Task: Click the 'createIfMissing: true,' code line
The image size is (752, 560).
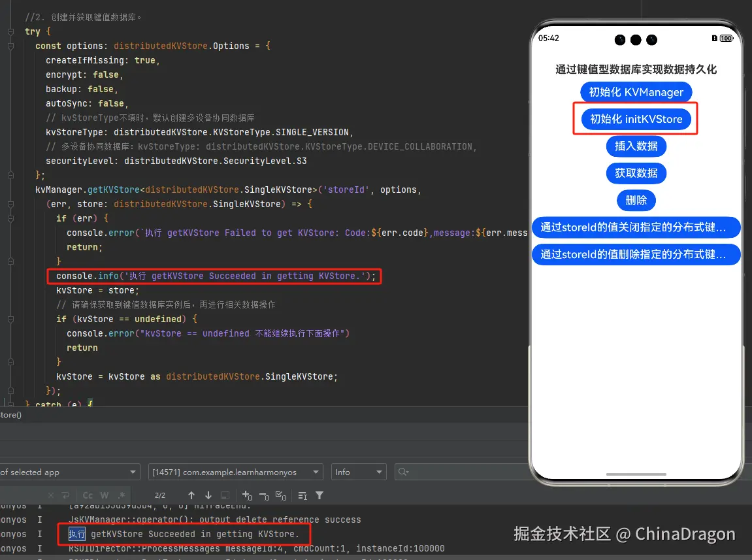Action: [103, 61]
